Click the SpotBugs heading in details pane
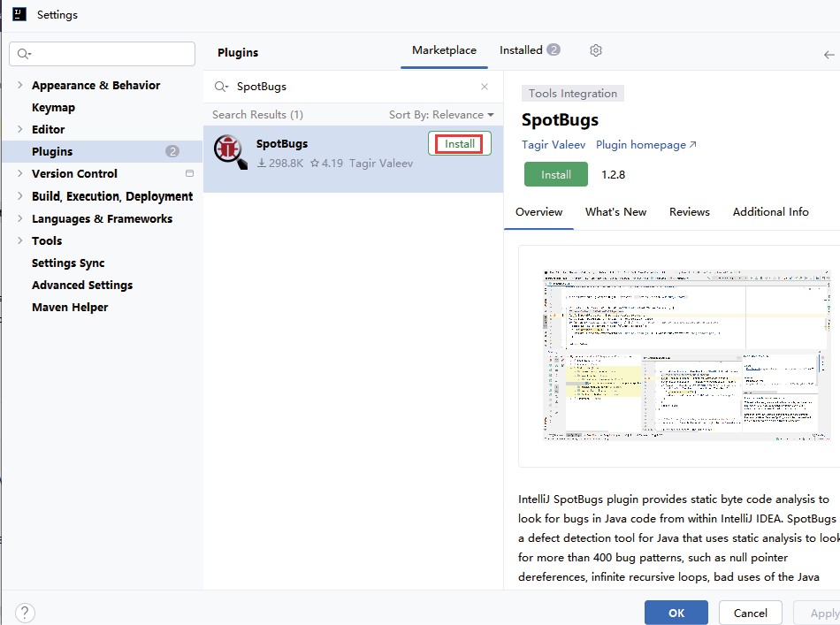This screenshot has width=840, height=625. (x=560, y=120)
